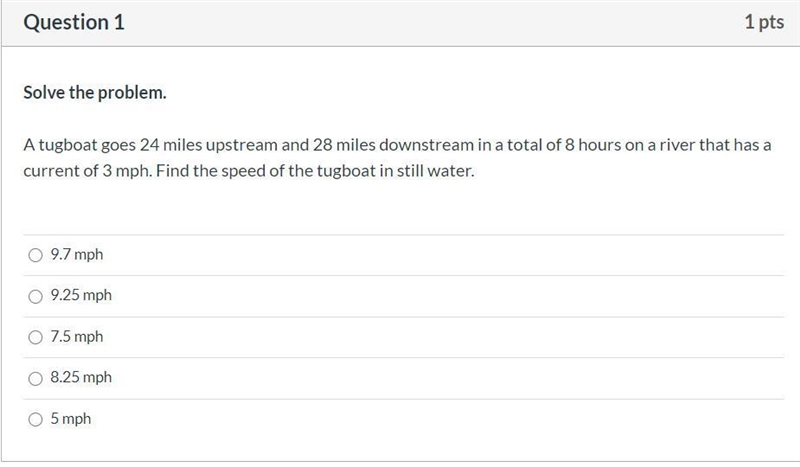Click the '9.7 mph' answer label text
The width and height of the screenshot is (800, 467).
(x=77, y=254)
